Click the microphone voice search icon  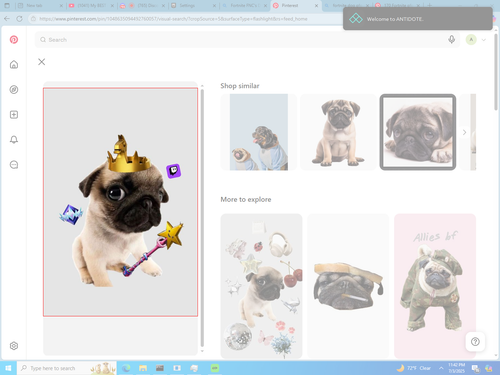pos(451,40)
